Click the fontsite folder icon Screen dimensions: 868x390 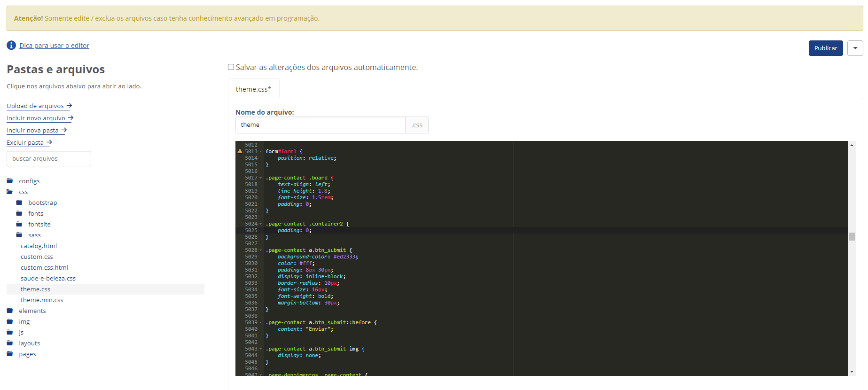(x=19, y=224)
